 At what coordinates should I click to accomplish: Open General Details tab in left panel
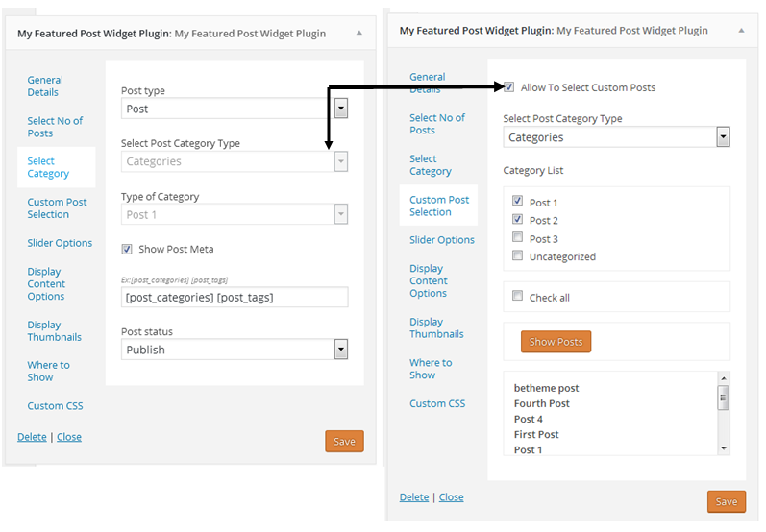(45, 86)
